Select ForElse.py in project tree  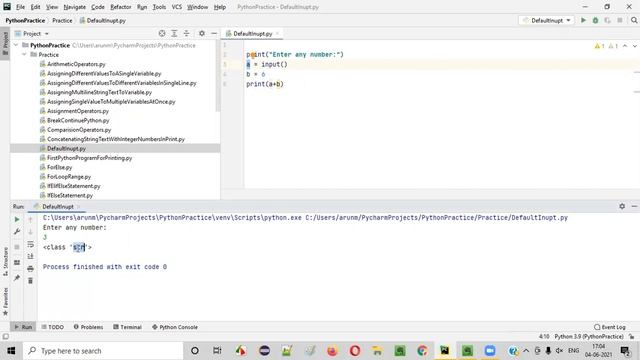(x=60, y=167)
